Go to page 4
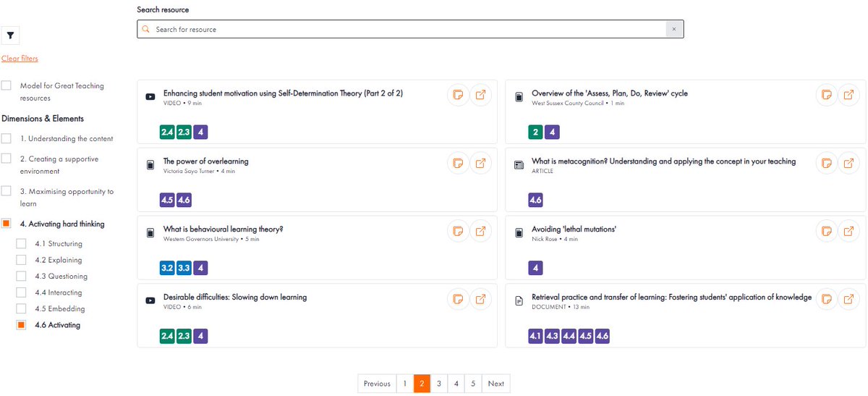The height and width of the screenshot is (396, 868). tap(456, 384)
